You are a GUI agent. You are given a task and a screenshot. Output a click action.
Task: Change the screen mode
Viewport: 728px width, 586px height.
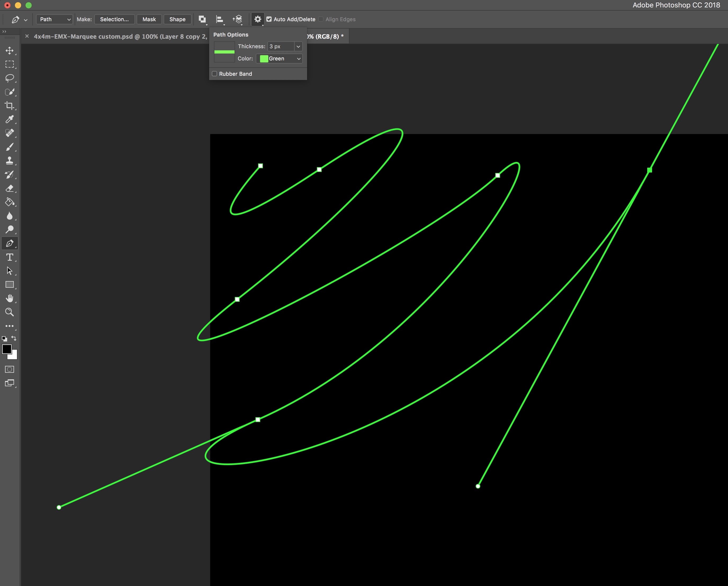(10, 383)
